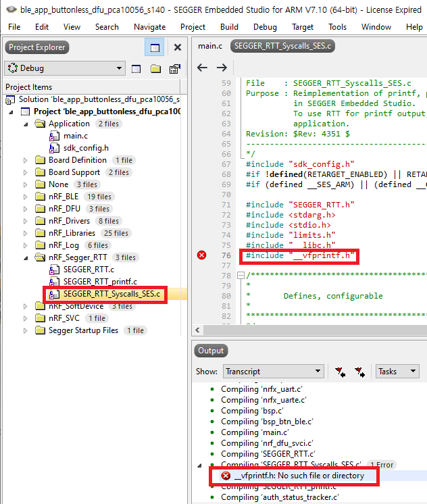Expand the nRF_Libraries folder
The height and width of the screenshot is (504, 427).
[26, 233]
